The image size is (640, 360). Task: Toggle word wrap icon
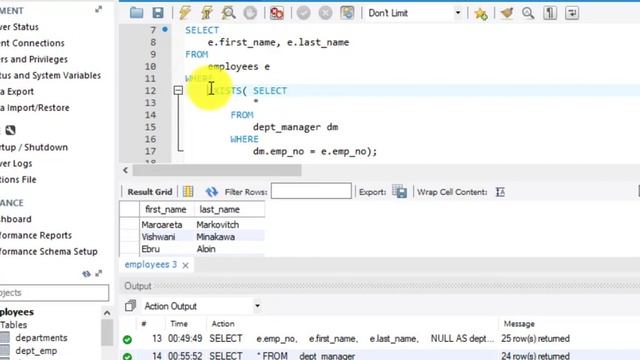[572, 13]
